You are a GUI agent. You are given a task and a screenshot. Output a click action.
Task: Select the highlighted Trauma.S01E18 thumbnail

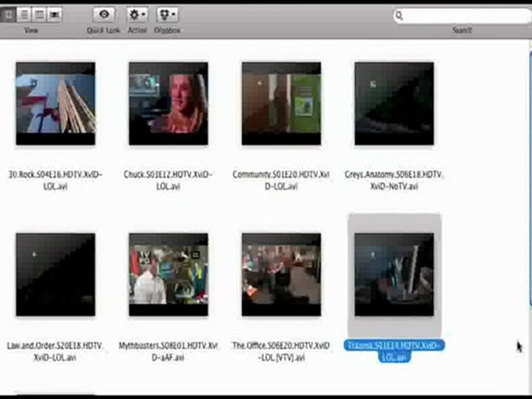tap(394, 274)
